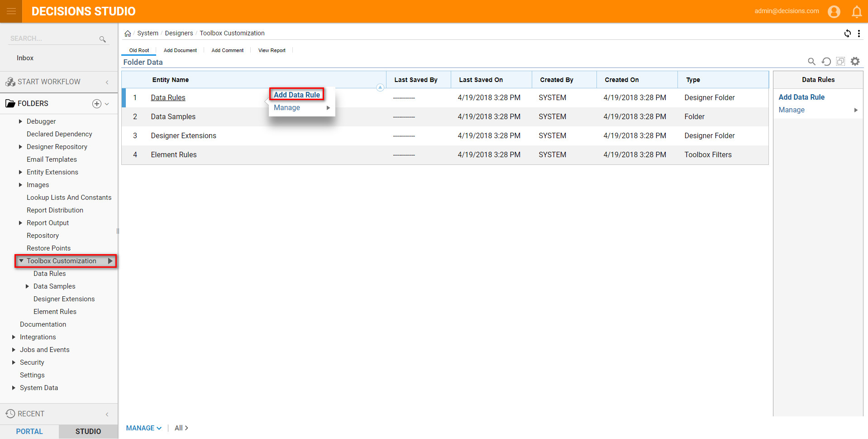868x439 pixels.
Task: Click the Start Workflow icon
Action: pos(10,82)
